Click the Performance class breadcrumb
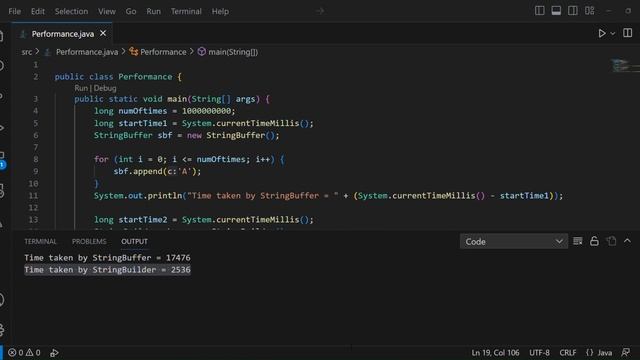The width and height of the screenshot is (640, 360). [163, 52]
